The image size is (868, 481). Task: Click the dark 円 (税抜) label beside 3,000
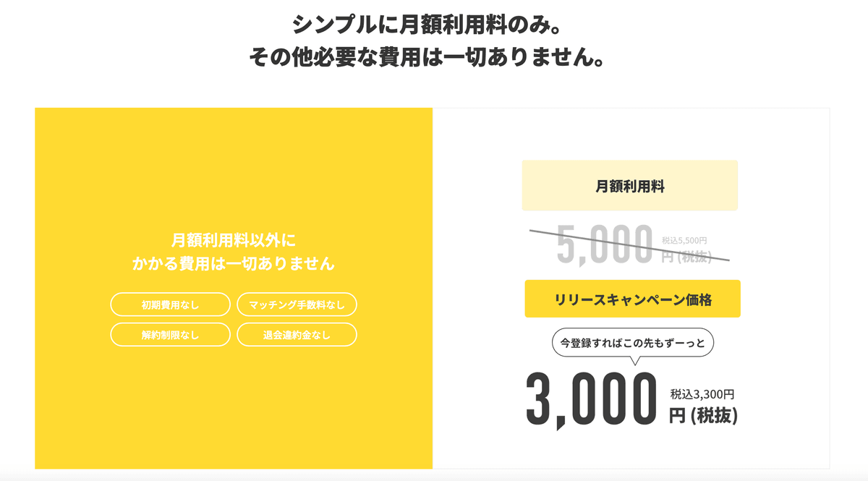(703, 417)
